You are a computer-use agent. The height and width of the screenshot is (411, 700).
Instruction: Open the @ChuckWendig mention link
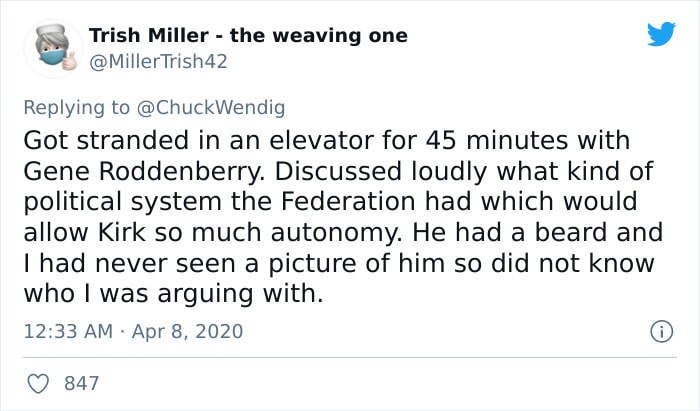click(211, 108)
